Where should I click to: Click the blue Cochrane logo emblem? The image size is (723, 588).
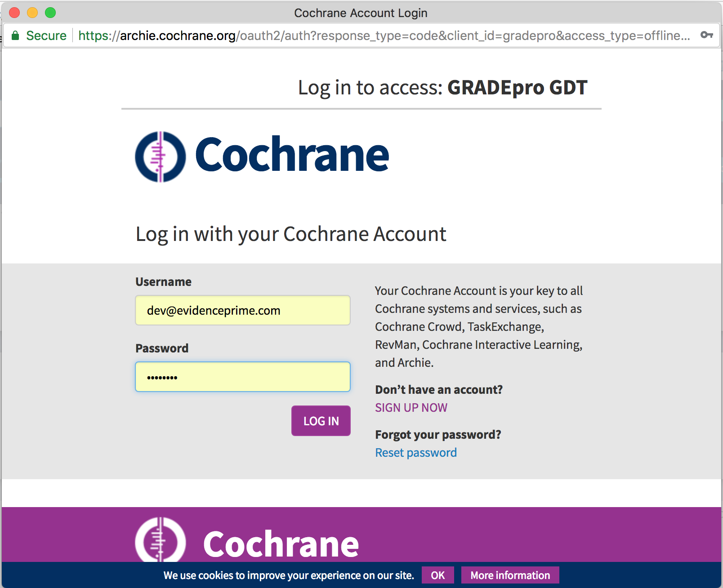coord(161,156)
